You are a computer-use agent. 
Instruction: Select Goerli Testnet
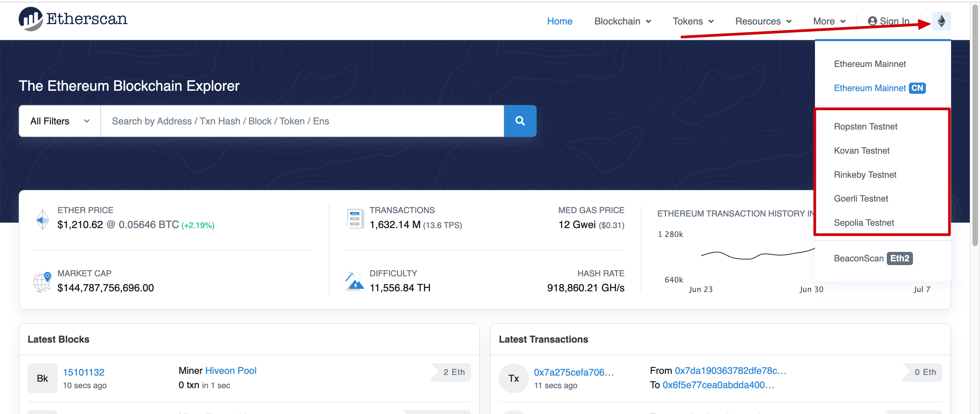coord(861,199)
